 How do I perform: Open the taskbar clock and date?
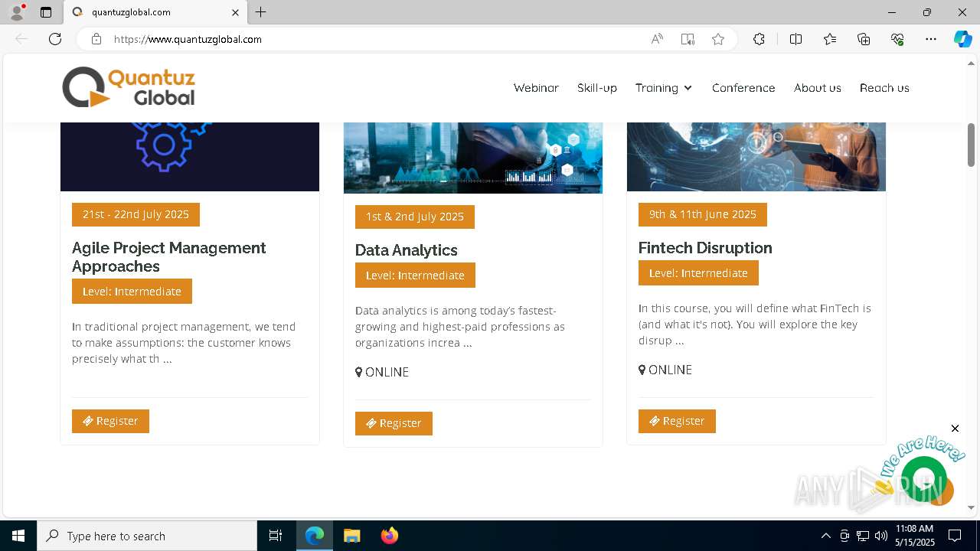click(x=914, y=536)
